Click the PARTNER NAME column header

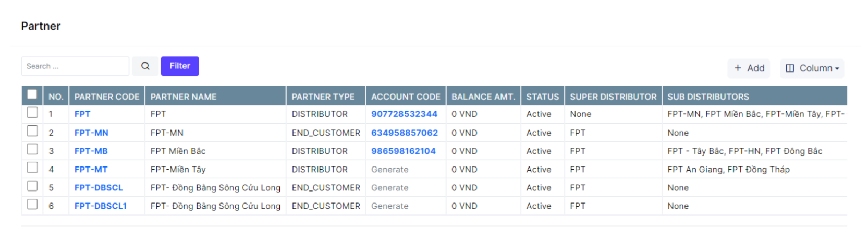(215, 97)
